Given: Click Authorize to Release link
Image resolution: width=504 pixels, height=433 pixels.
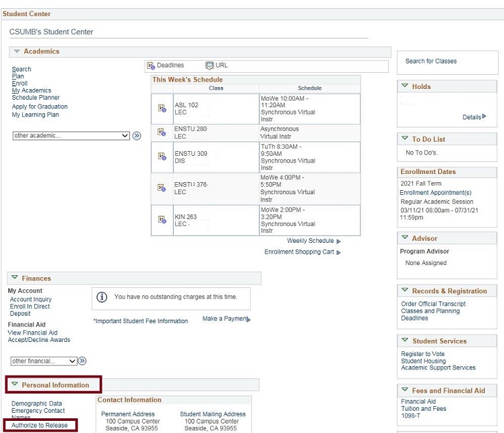Looking at the screenshot, I should coord(40,426).
